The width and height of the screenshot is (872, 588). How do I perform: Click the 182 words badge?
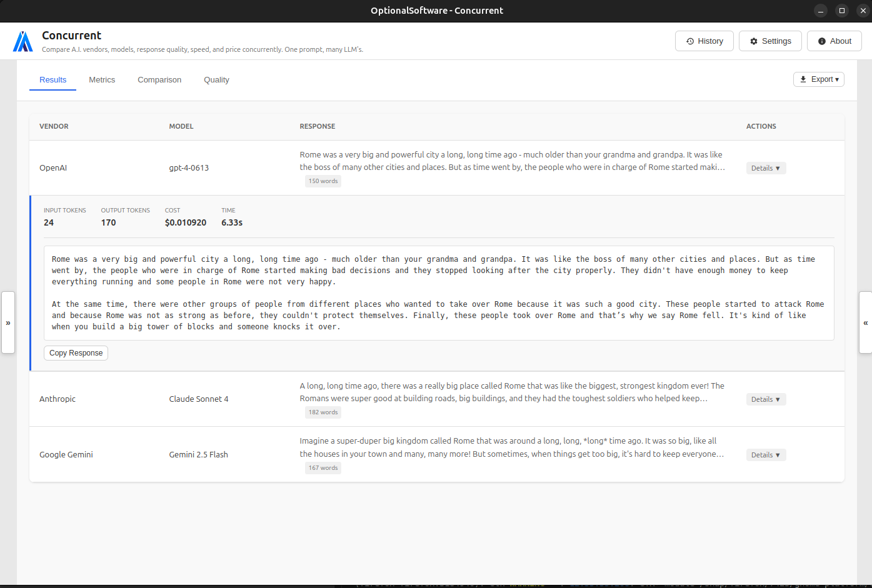tap(323, 412)
